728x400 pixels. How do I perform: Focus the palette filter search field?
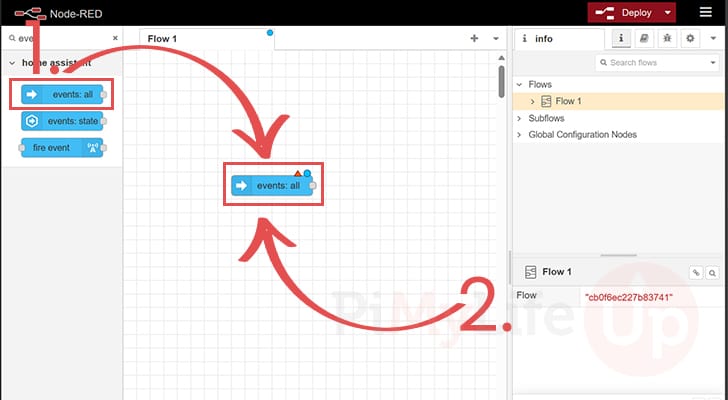coord(60,38)
